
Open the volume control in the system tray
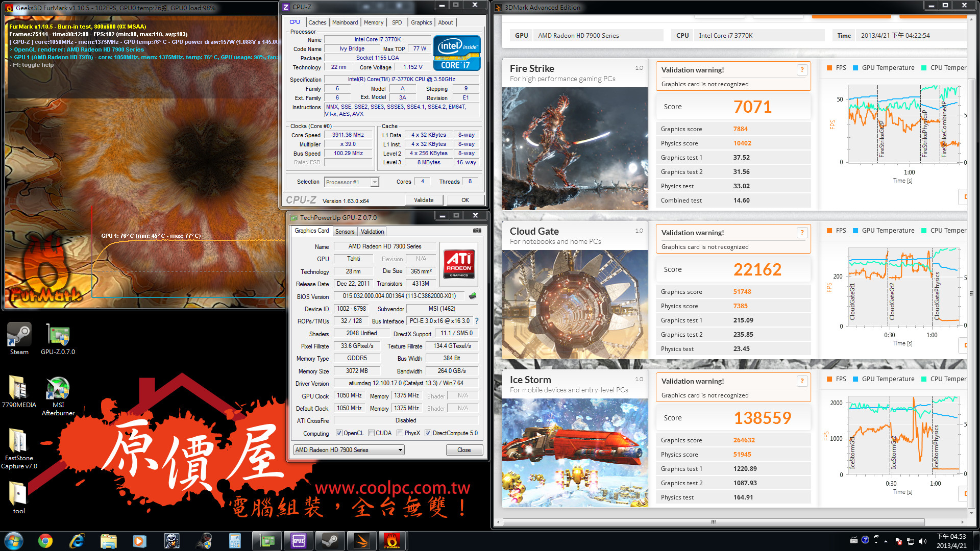923,541
